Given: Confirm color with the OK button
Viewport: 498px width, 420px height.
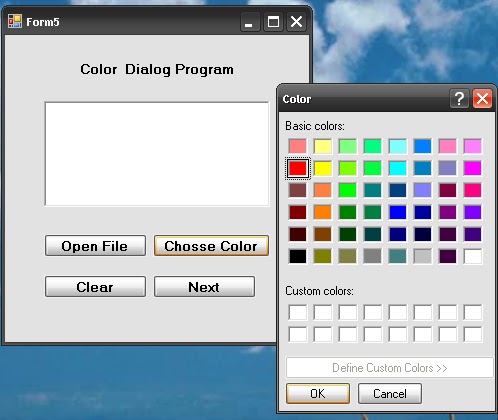Looking at the screenshot, I should [x=318, y=394].
